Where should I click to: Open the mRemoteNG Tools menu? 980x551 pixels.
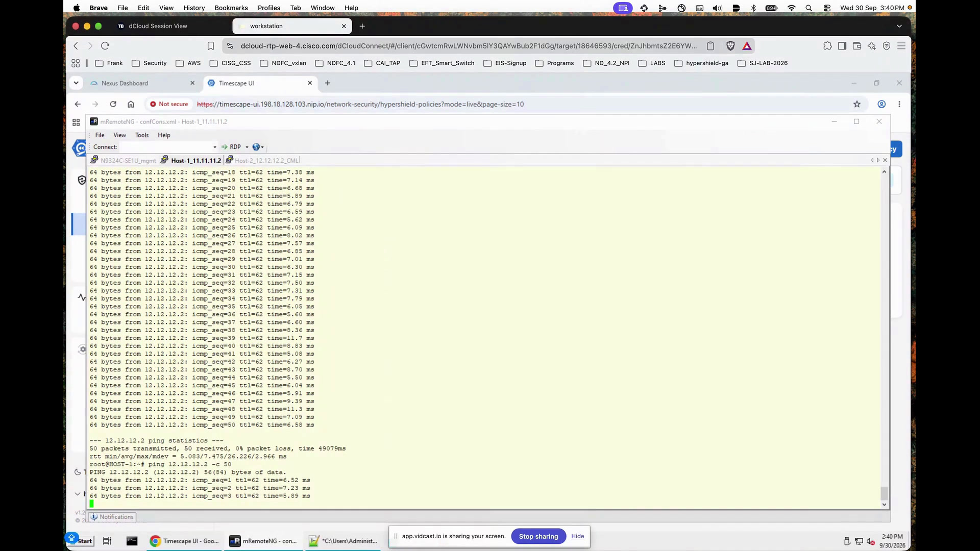[x=142, y=135]
